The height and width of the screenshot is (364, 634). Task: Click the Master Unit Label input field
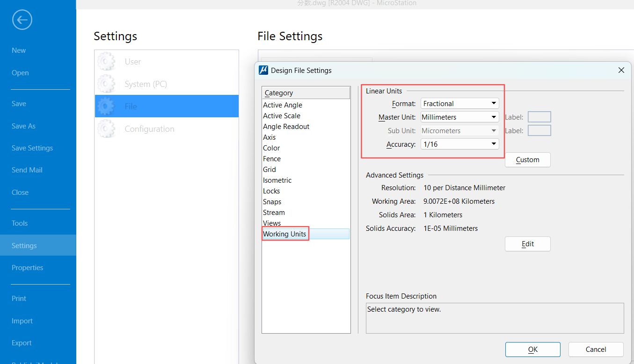[x=539, y=117]
